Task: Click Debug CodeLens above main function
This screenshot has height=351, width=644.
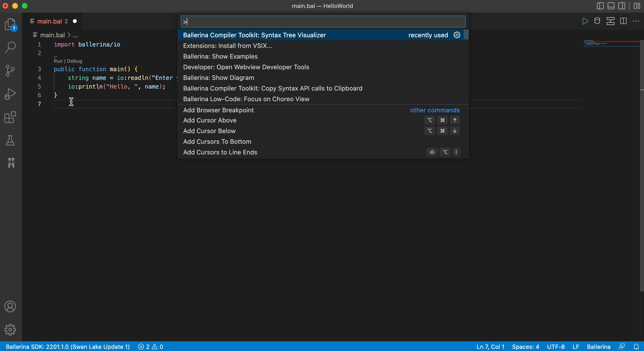Action: click(x=74, y=61)
